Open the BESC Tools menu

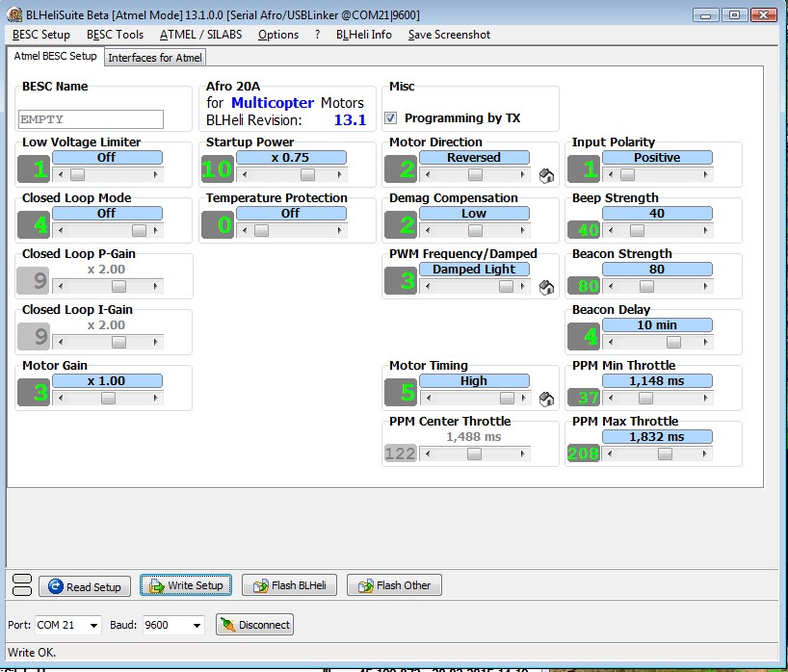tap(115, 35)
